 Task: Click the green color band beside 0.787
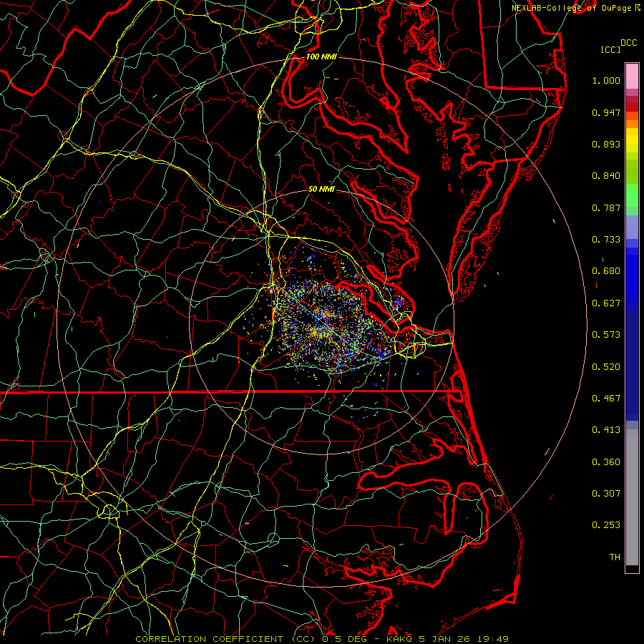coord(632,200)
